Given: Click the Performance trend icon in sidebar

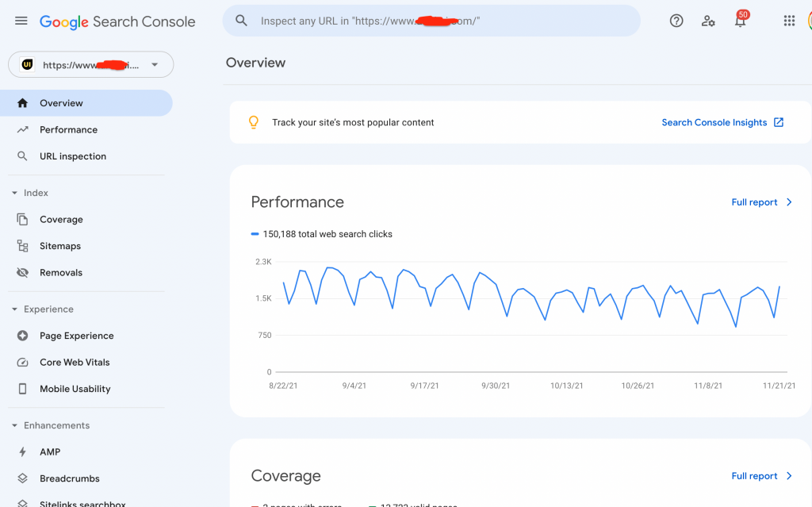Looking at the screenshot, I should (22, 129).
